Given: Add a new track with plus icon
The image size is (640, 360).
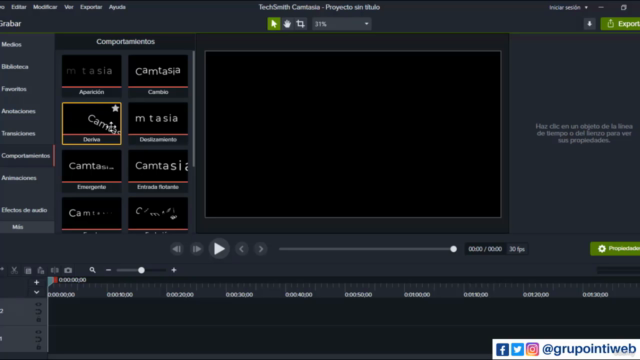Looking at the screenshot, I should pyautogui.click(x=37, y=282).
